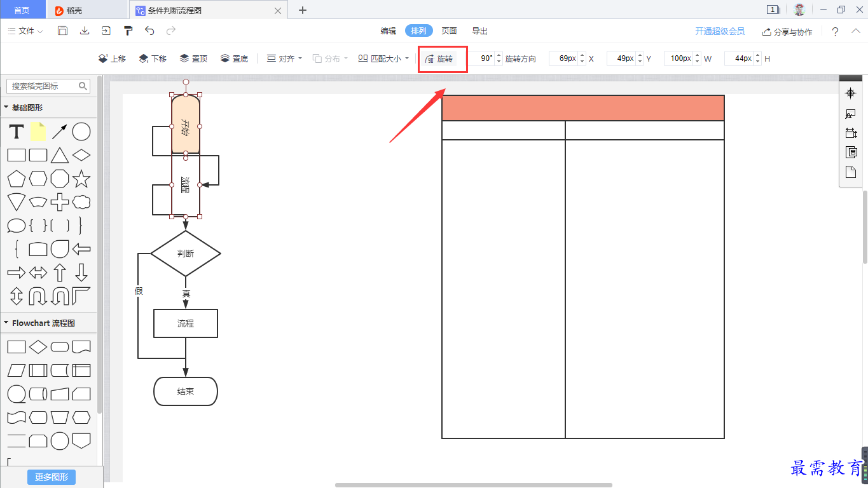Open the user avatar in title bar
868x488 pixels.
[x=799, y=10]
